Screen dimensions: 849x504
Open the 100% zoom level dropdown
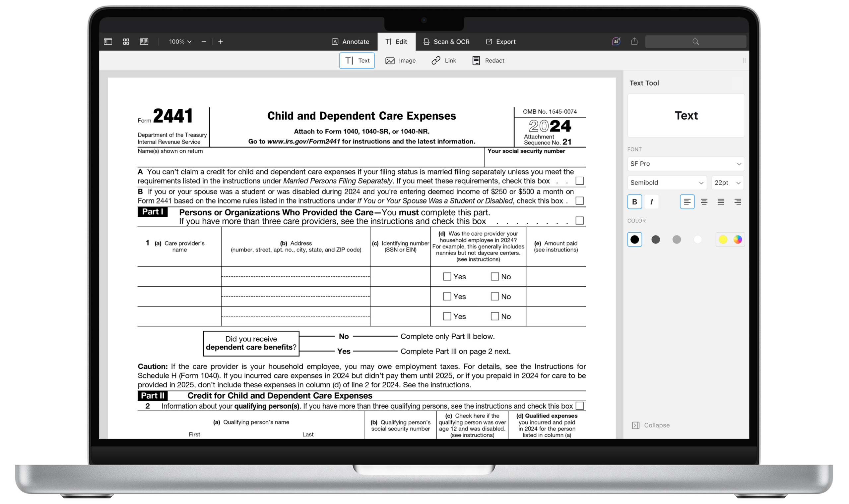point(180,41)
